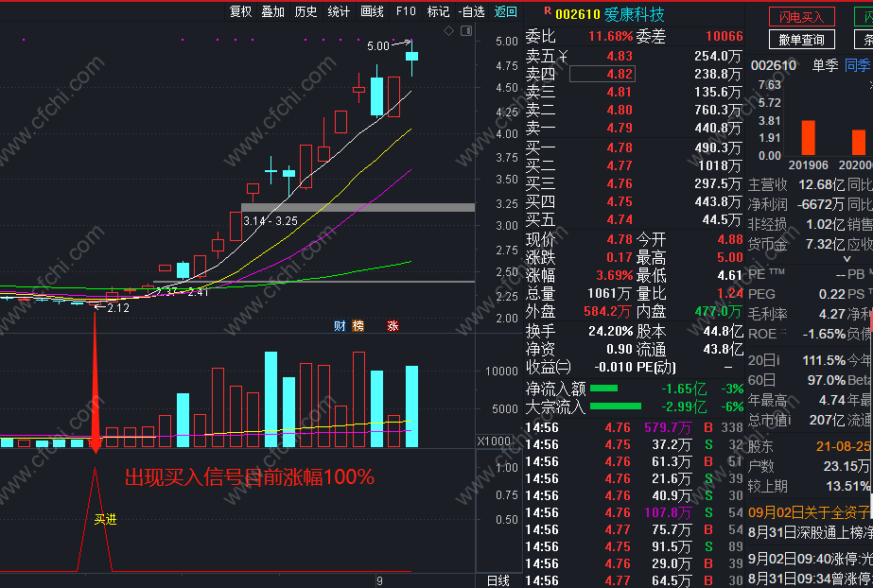Click the 买进 buy signal label
The image size is (873, 588).
pyautogui.click(x=105, y=520)
